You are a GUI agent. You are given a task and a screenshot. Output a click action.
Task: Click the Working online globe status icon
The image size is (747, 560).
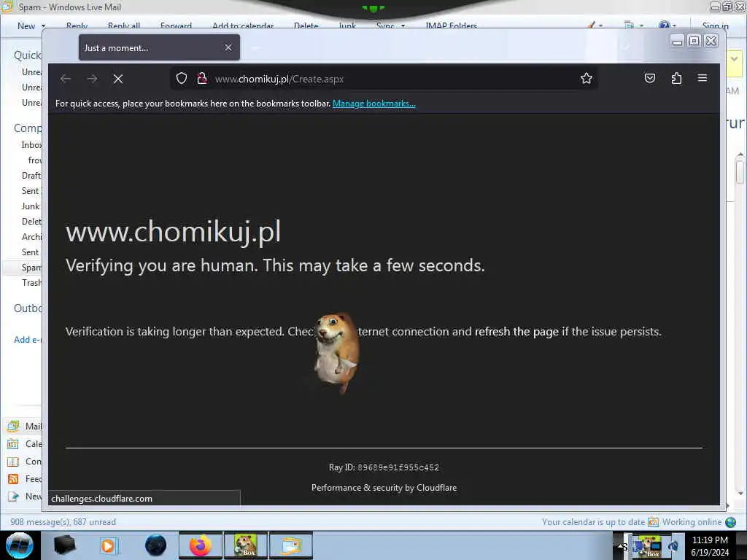click(x=730, y=522)
